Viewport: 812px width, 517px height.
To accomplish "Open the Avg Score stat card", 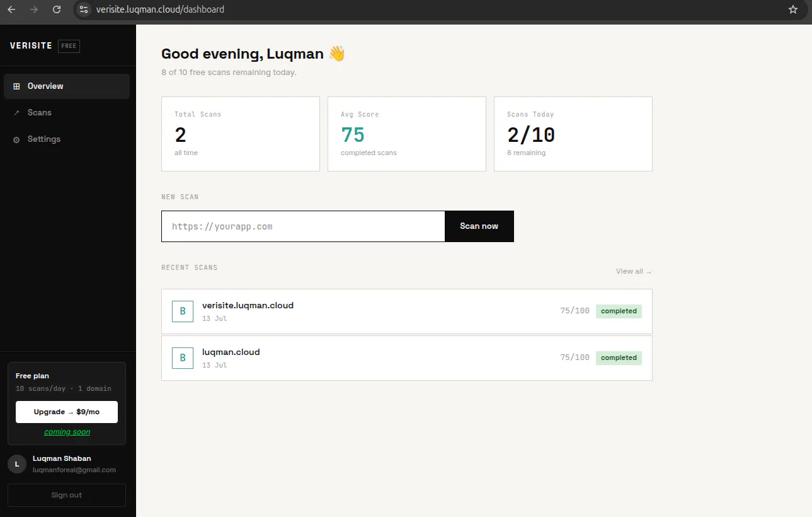I will (407, 134).
